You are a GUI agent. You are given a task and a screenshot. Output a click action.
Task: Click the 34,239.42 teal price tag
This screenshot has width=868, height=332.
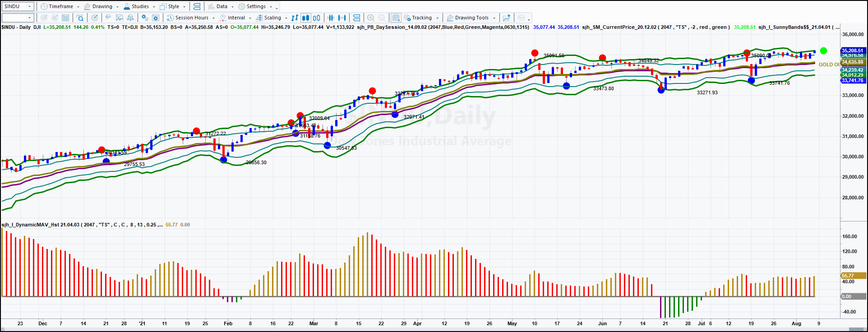click(853, 70)
